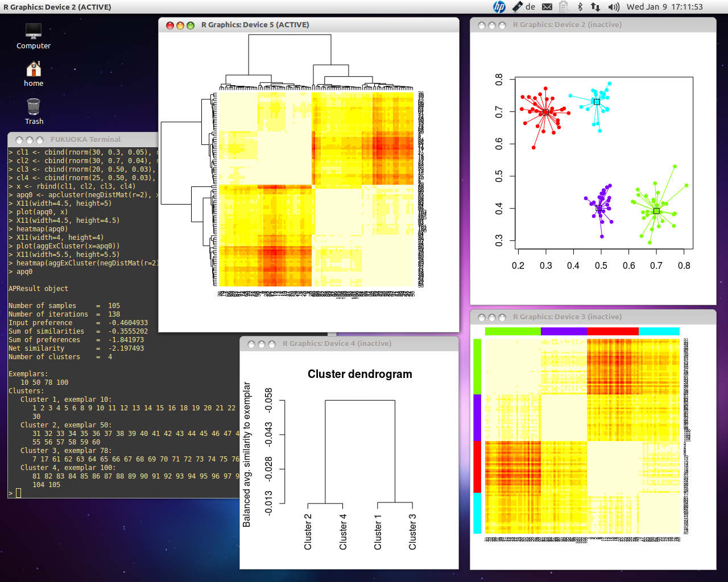Click the red color bar atop Device 3 heatmap
This screenshot has width=728, height=582.
[x=612, y=331]
